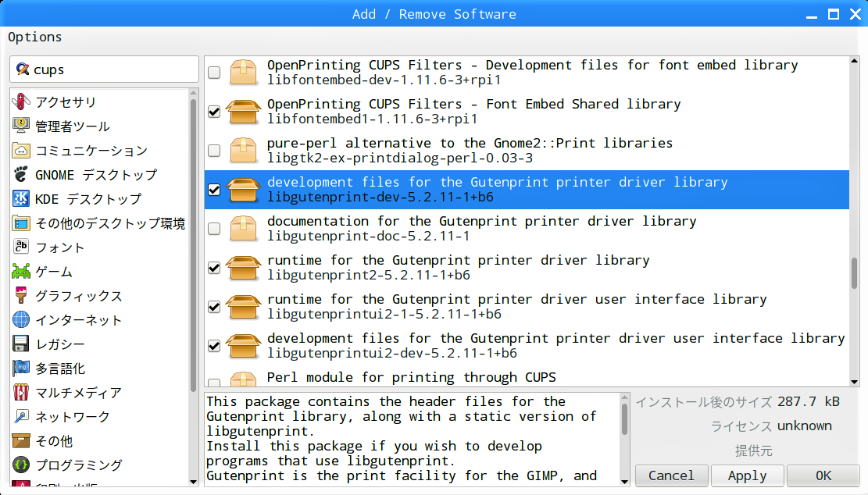Select the 管理者ツール category icon
Screen dimensions: 868x495
(21, 126)
